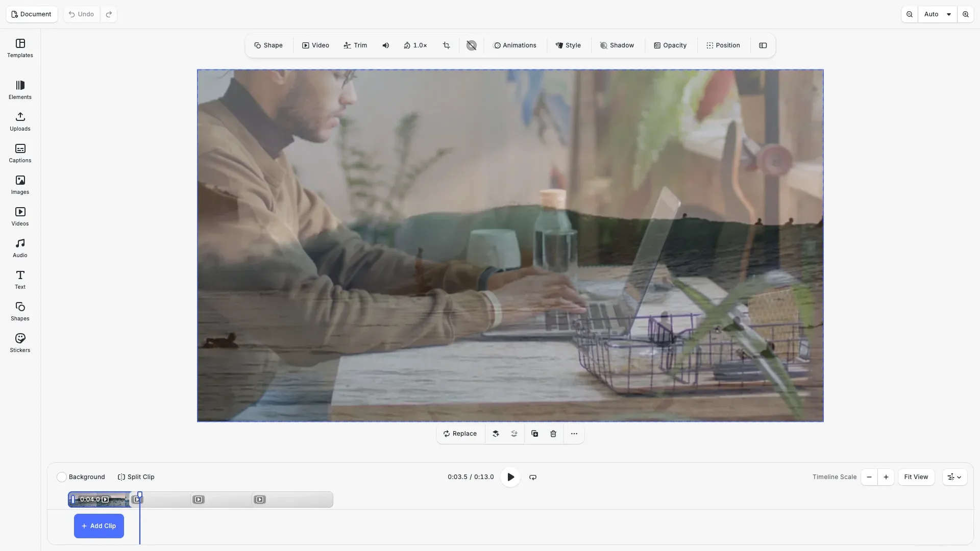This screenshot has height=551, width=980.
Task: Open the Shapes panel
Action: (x=20, y=312)
